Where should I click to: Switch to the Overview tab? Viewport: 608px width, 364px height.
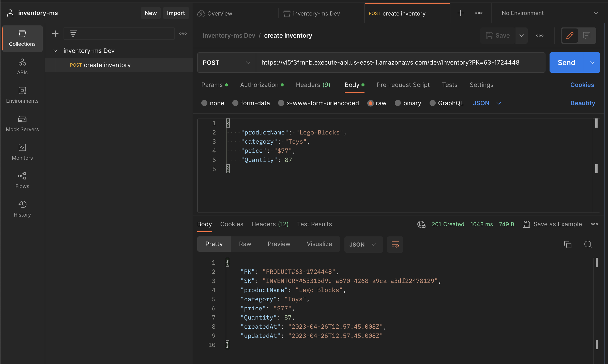point(215,13)
